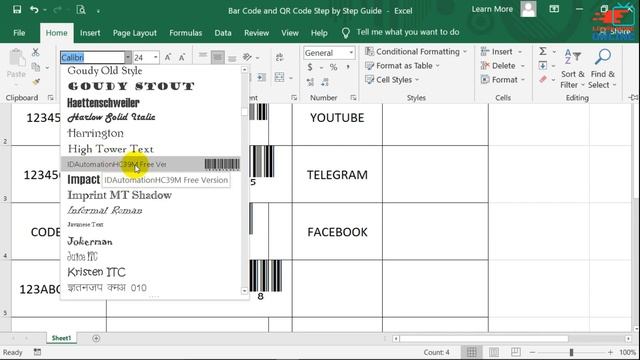Choose IDAutomationHC39M font in list
Viewport: 640px width, 360px height.
tap(150, 164)
